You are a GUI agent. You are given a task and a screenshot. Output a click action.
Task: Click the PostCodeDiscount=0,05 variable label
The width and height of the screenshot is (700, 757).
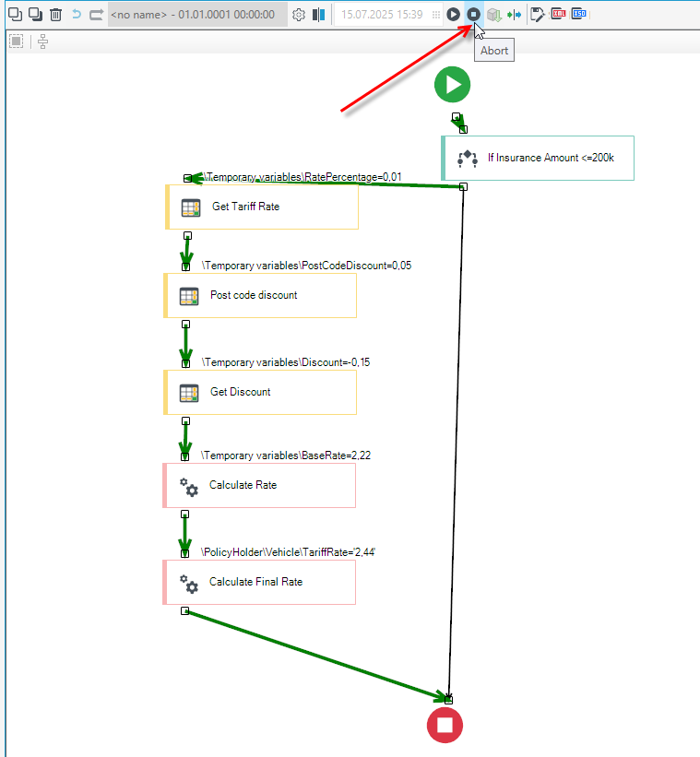306,265
